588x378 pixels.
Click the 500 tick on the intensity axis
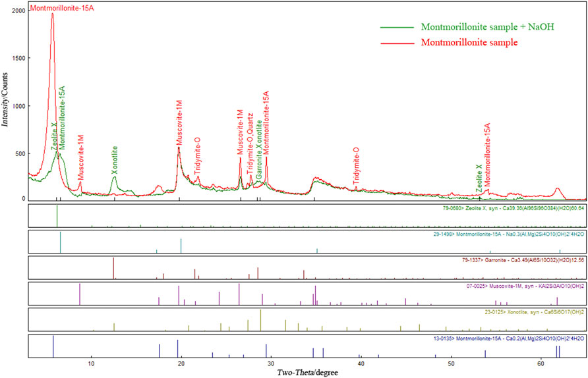[20, 153]
